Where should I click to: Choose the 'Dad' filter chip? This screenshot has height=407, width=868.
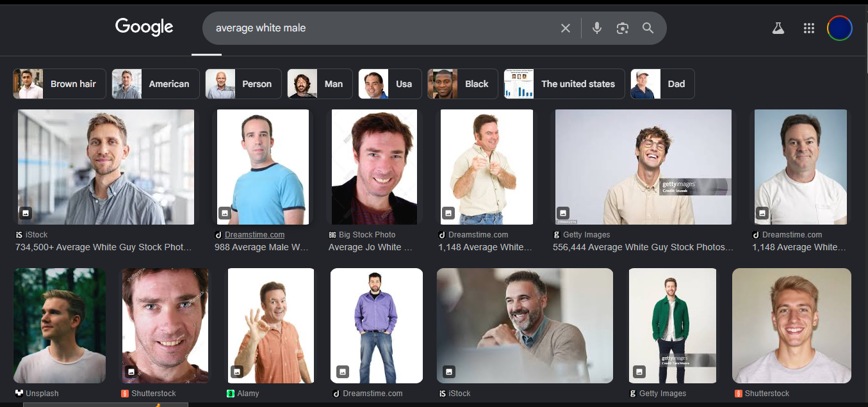pos(662,84)
